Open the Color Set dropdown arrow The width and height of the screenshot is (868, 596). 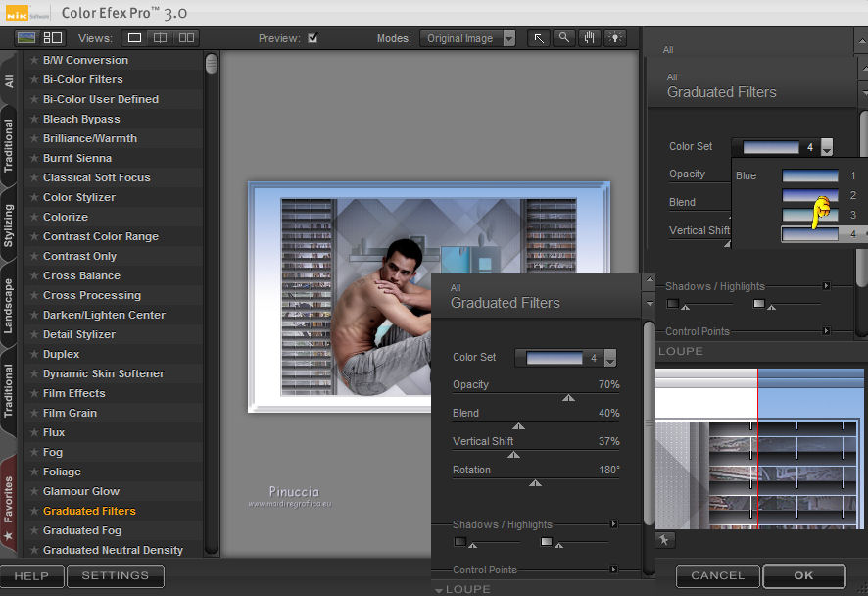(x=610, y=358)
